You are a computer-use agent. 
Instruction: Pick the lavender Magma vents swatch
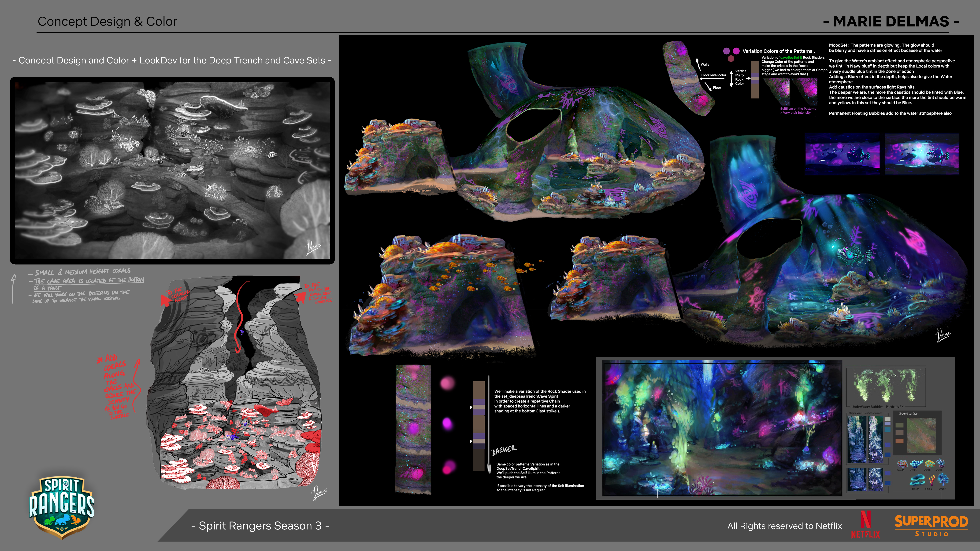coord(887,424)
